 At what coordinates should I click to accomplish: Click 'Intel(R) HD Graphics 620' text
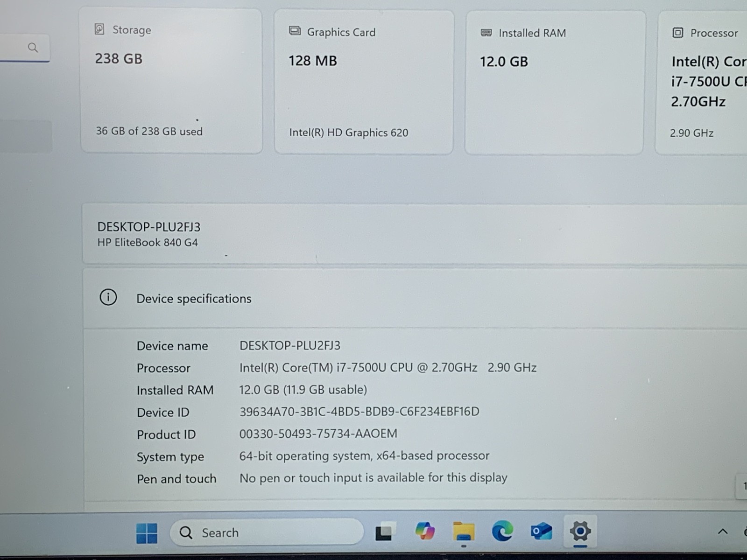(x=348, y=133)
